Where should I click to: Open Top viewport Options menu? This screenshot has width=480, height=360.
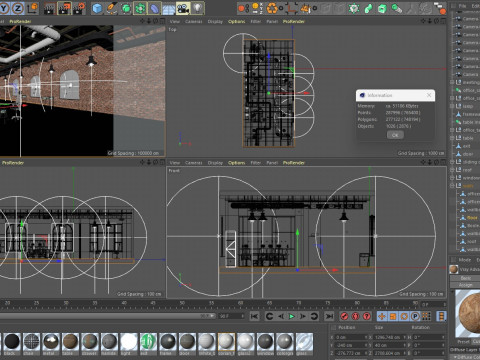[x=236, y=21]
